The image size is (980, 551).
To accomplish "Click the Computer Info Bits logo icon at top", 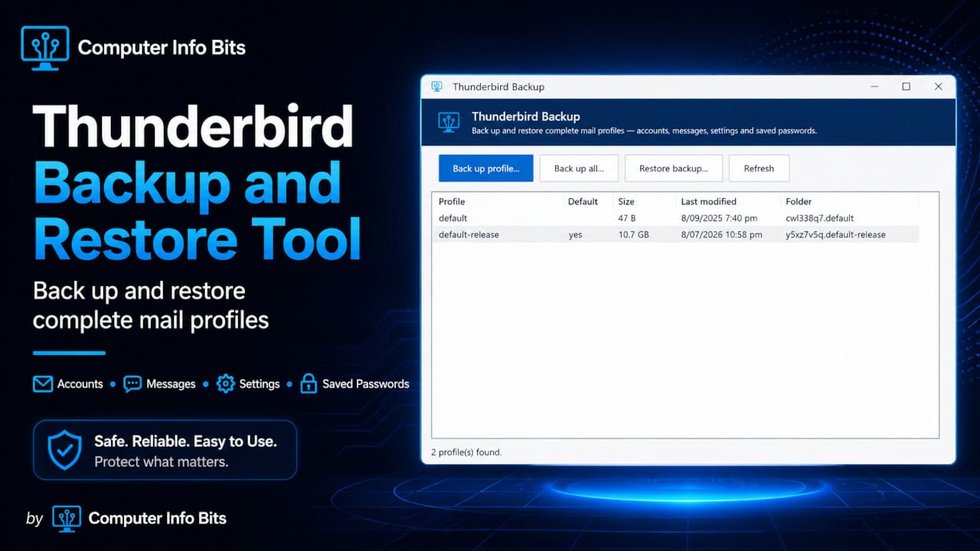I will click(44, 48).
